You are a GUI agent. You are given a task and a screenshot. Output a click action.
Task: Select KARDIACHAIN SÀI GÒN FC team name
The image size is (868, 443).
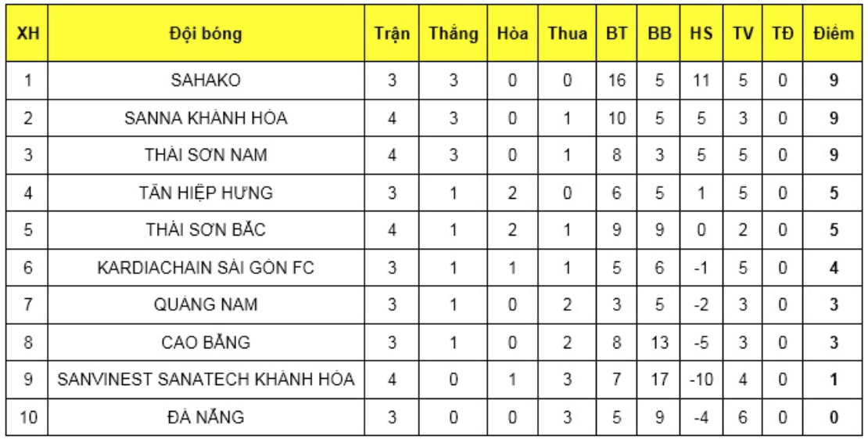[x=206, y=268]
